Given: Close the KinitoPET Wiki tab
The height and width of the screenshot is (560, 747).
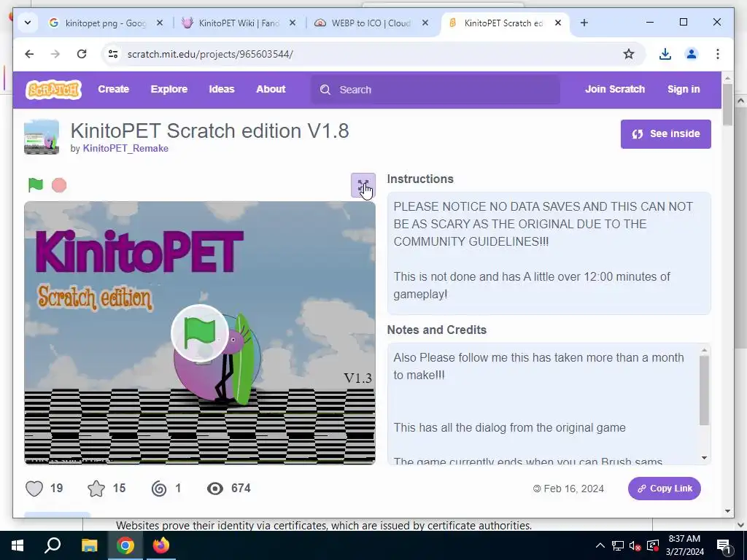Looking at the screenshot, I should click(x=293, y=23).
